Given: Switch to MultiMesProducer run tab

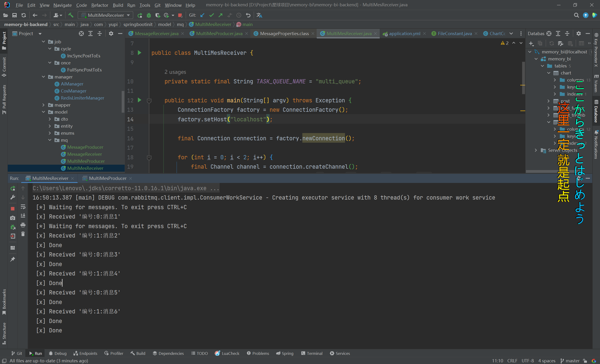Looking at the screenshot, I should tap(108, 178).
